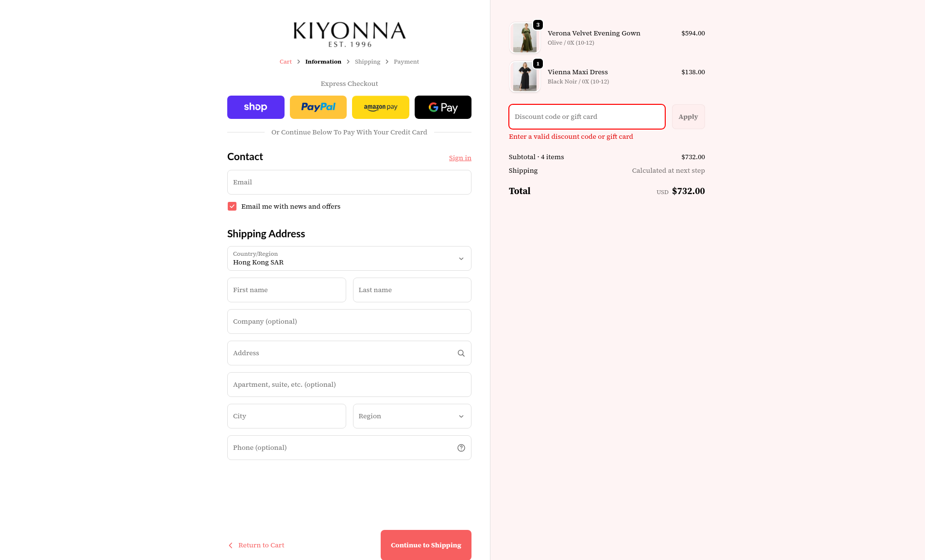Image resolution: width=925 pixels, height=560 pixels.
Task: Open the Sign in link
Action: coord(460,158)
